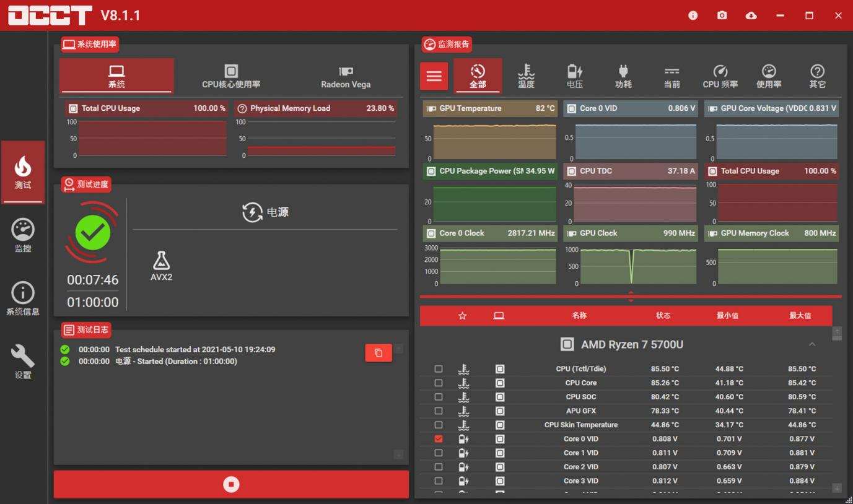Click the GPU Temperature card icon
The height and width of the screenshot is (504, 853).
pos(431,108)
